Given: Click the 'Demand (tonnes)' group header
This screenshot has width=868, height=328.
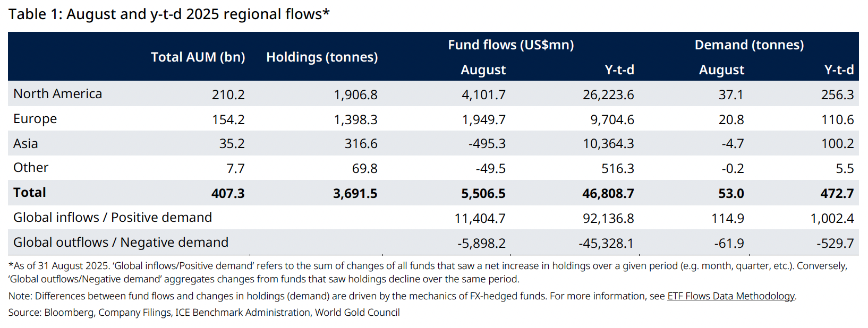Looking at the screenshot, I should pyautogui.click(x=749, y=45).
